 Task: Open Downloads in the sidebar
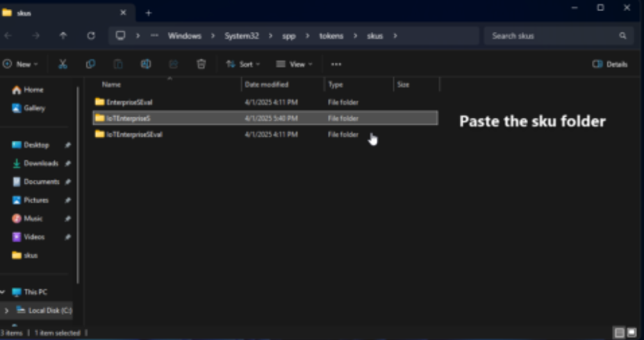tap(41, 163)
